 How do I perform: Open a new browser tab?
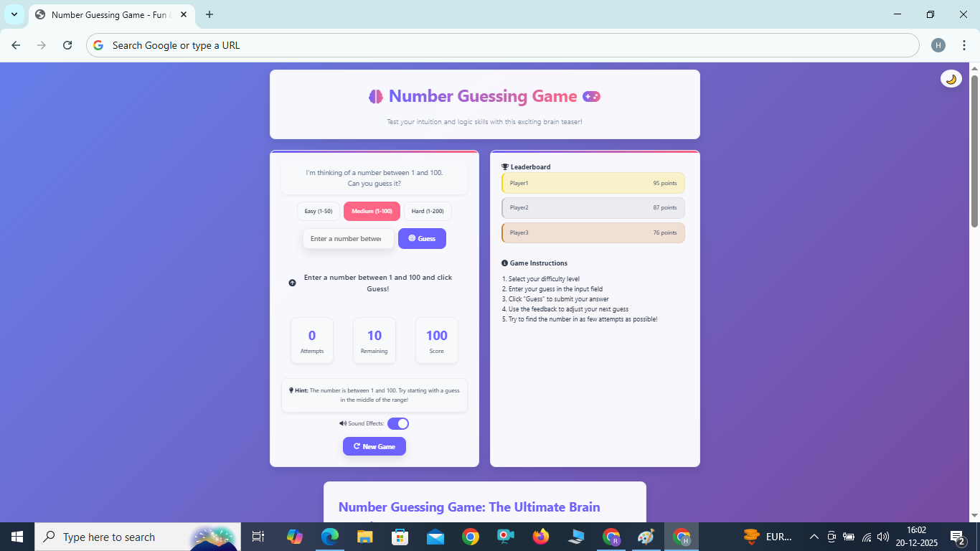[209, 14]
